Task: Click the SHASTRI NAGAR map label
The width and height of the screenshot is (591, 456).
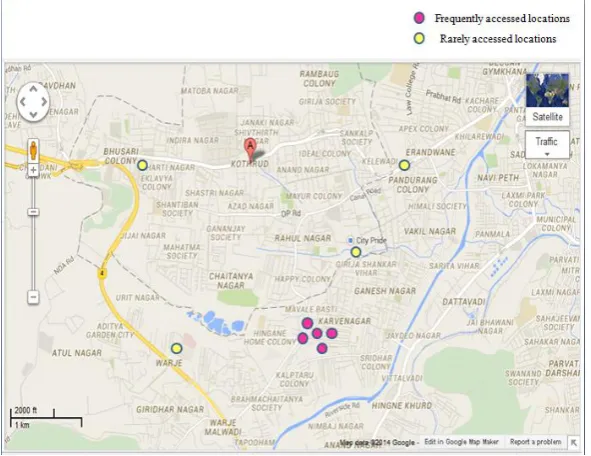Action: (x=214, y=193)
